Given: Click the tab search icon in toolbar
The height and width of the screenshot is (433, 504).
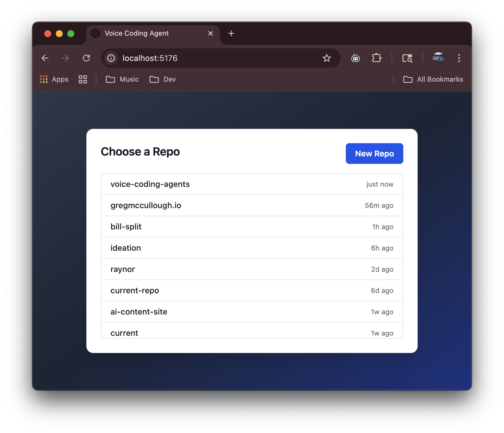Looking at the screenshot, I should click(x=407, y=58).
